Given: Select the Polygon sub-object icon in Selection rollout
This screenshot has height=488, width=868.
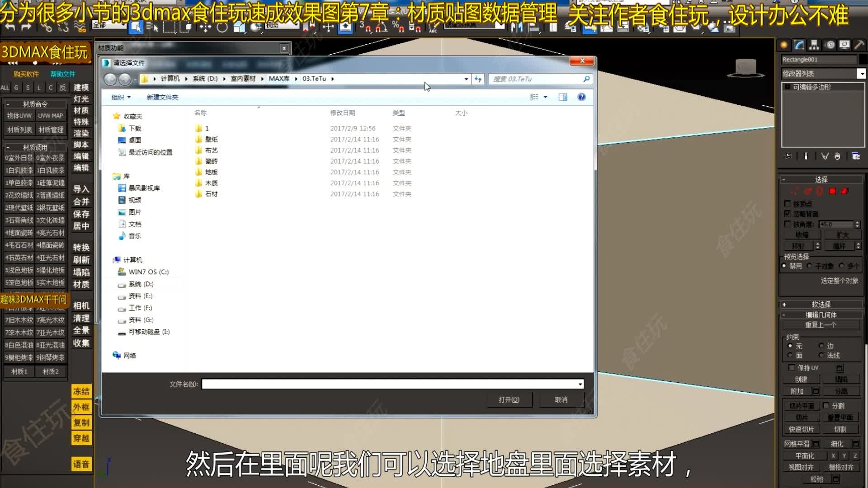Looking at the screenshot, I should (832, 191).
